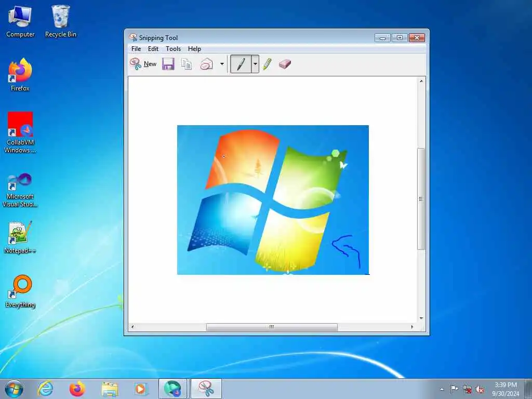Select the Recycle Bin desktop icon
Viewport: 532px width, 399px height.
click(x=60, y=21)
